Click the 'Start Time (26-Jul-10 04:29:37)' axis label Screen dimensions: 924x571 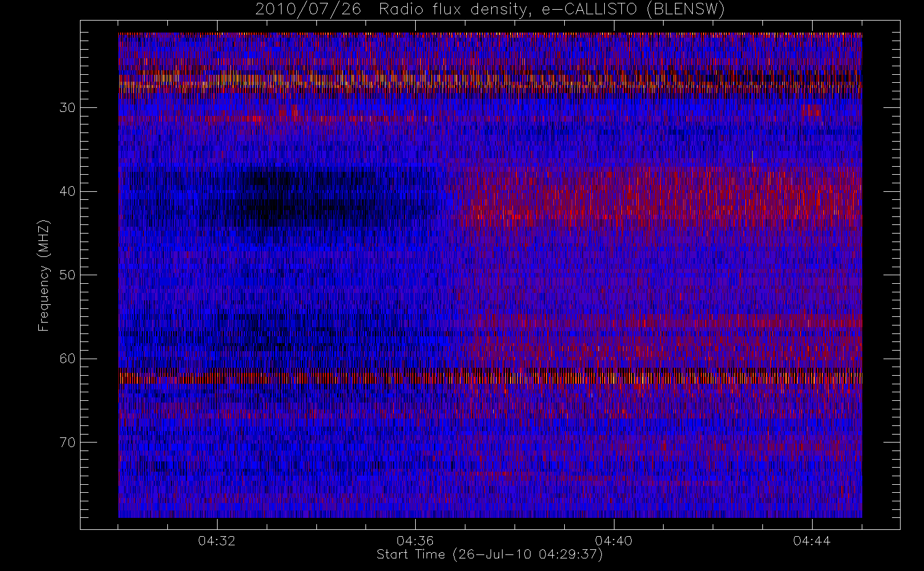click(x=489, y=554)
